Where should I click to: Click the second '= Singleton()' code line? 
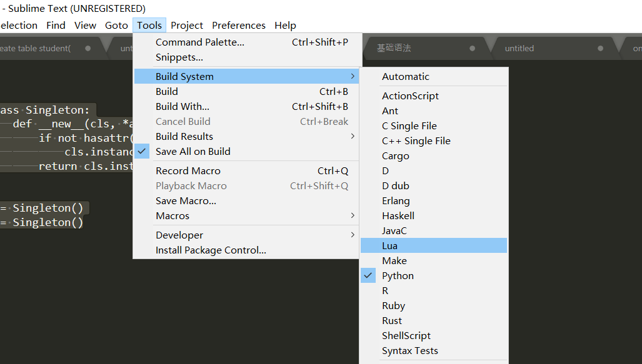click(x=42, y=222)
